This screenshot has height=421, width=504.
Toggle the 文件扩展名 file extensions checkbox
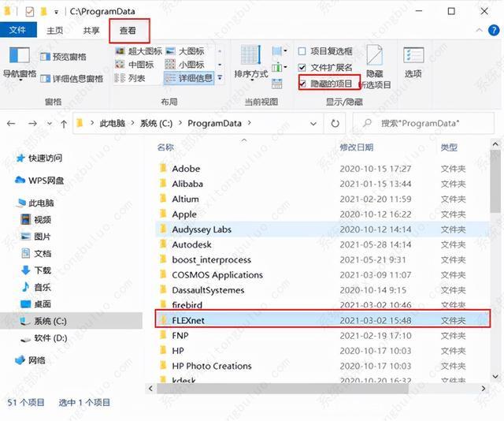point(325,68)
